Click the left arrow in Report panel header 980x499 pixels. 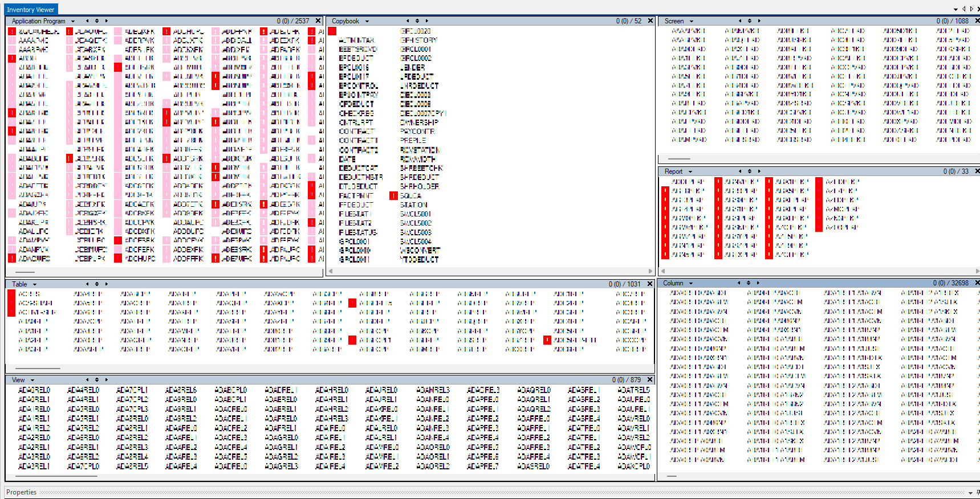[740, 171]
